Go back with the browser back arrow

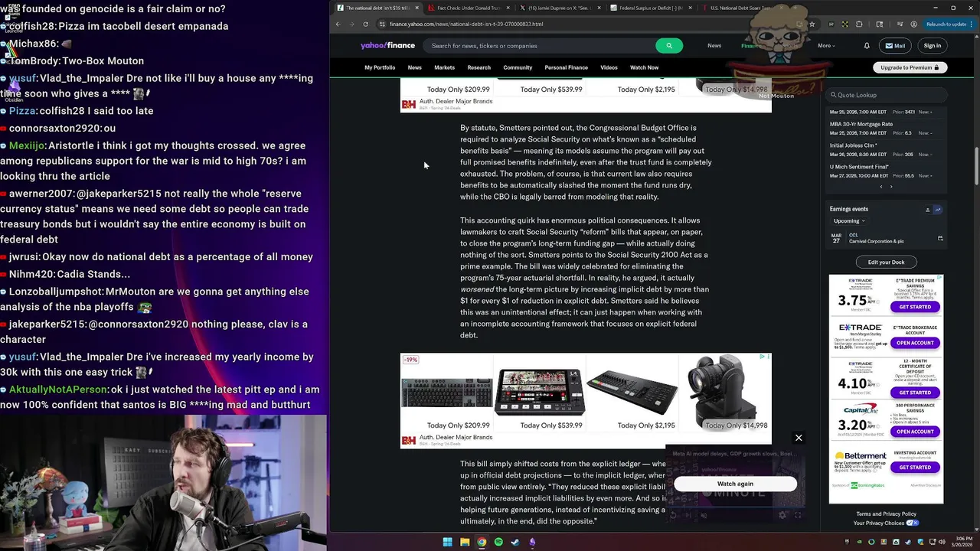pos(338,24)
